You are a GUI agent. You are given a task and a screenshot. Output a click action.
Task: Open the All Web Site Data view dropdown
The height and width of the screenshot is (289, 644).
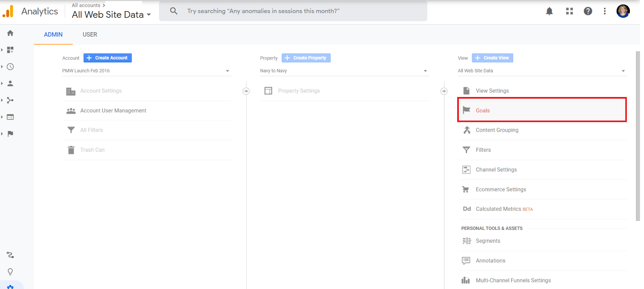(542, 71)
